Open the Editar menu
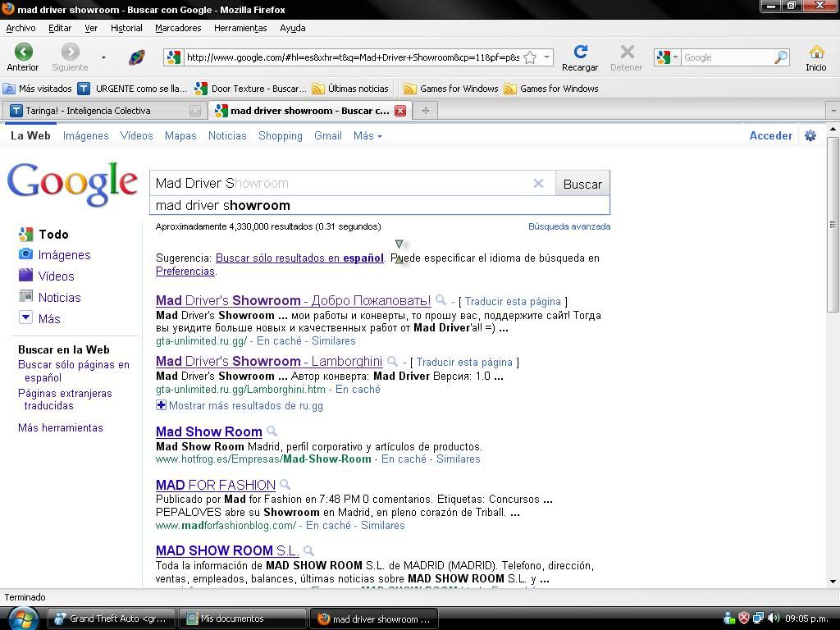This screenshot has width=840, height=630. click(60, 28)
